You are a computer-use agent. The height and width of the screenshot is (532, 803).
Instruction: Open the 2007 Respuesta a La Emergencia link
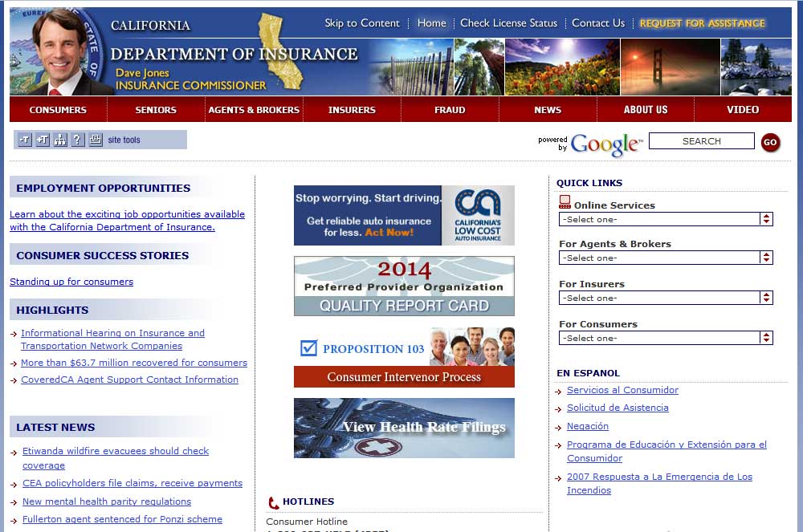coord(659,483)
